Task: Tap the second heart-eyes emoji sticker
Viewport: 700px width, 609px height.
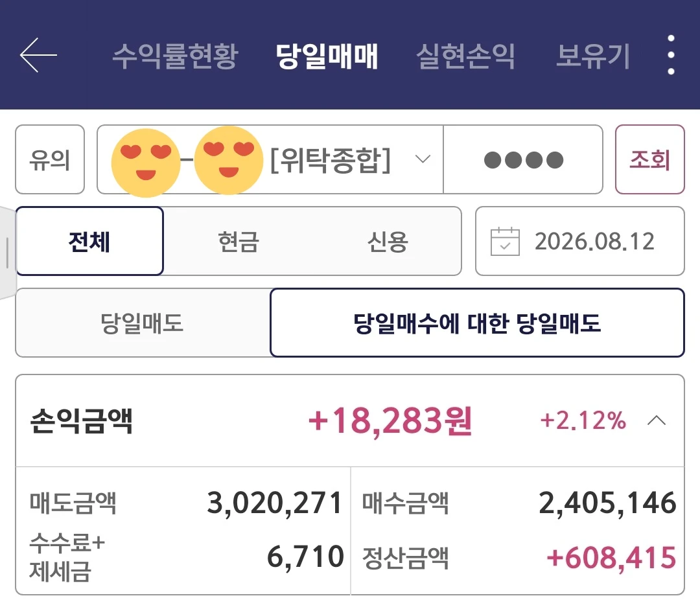Action: [229, 160]
